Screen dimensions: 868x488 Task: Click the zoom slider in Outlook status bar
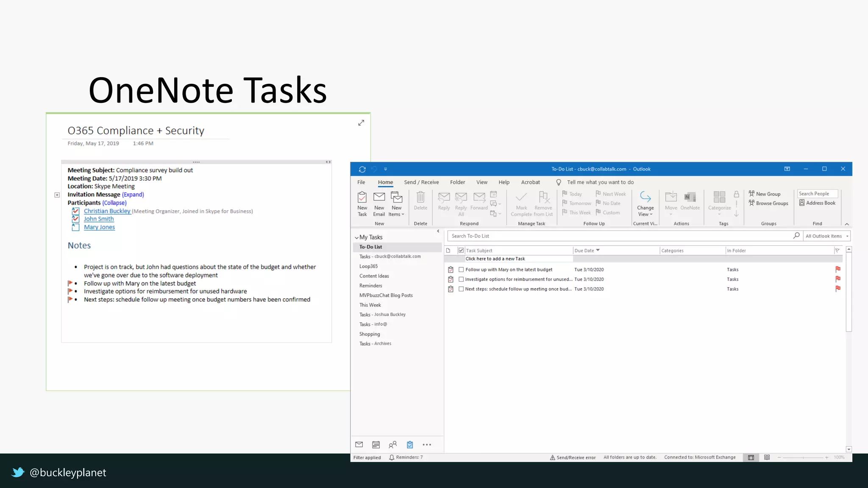803,457
